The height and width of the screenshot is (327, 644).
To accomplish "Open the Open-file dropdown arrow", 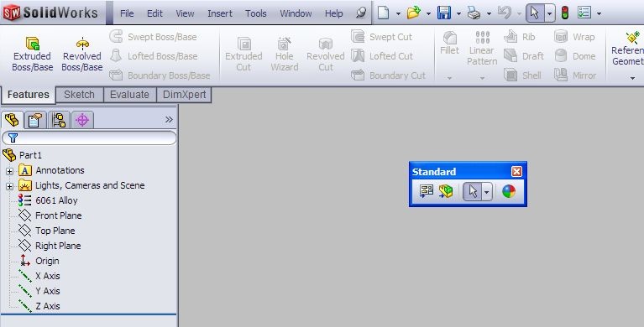I will point(428,13).
